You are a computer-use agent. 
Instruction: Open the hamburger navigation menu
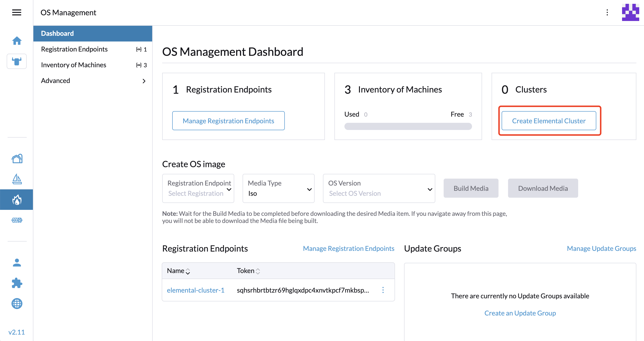[16, 12]
